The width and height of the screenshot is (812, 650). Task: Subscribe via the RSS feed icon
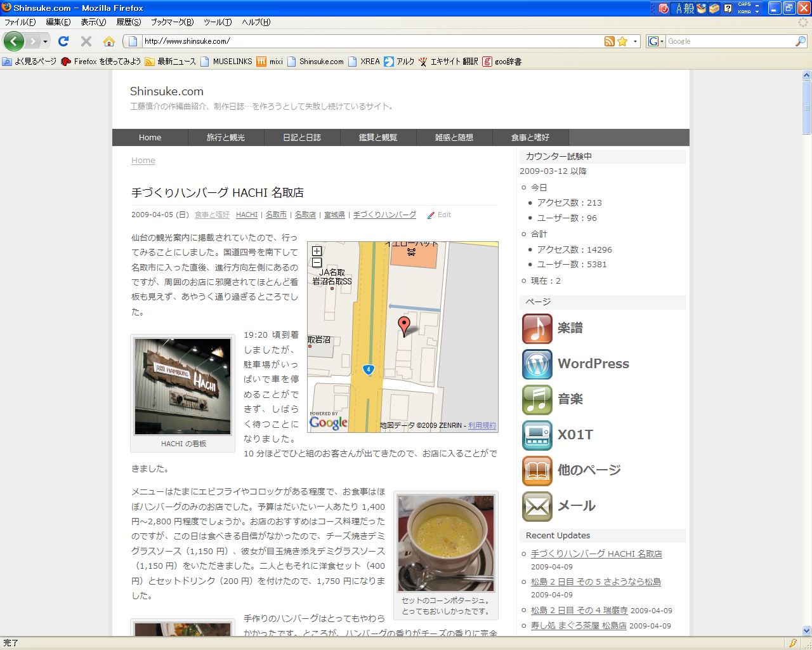[609, 41]
